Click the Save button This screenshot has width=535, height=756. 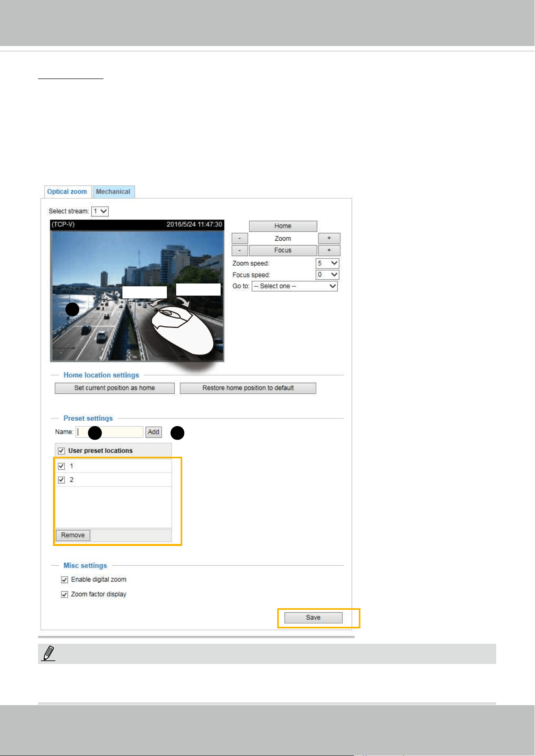[x=314, y=618]
